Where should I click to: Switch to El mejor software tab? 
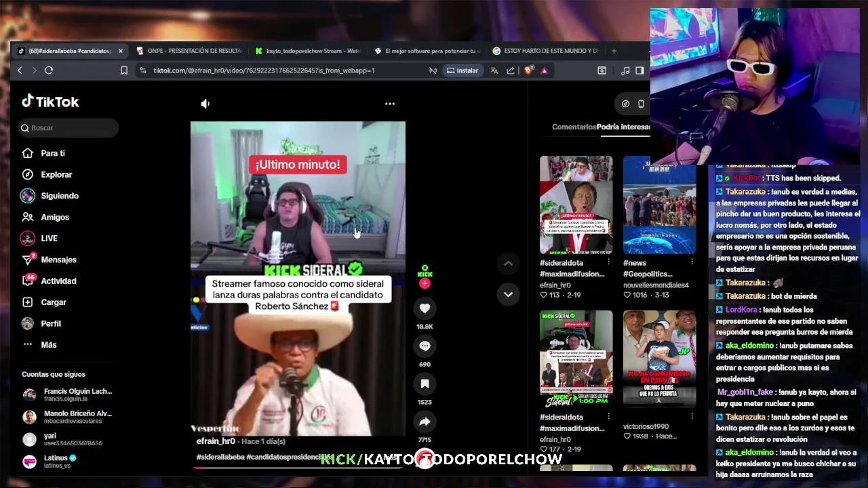pyautogui.click(x=427, y=51)
